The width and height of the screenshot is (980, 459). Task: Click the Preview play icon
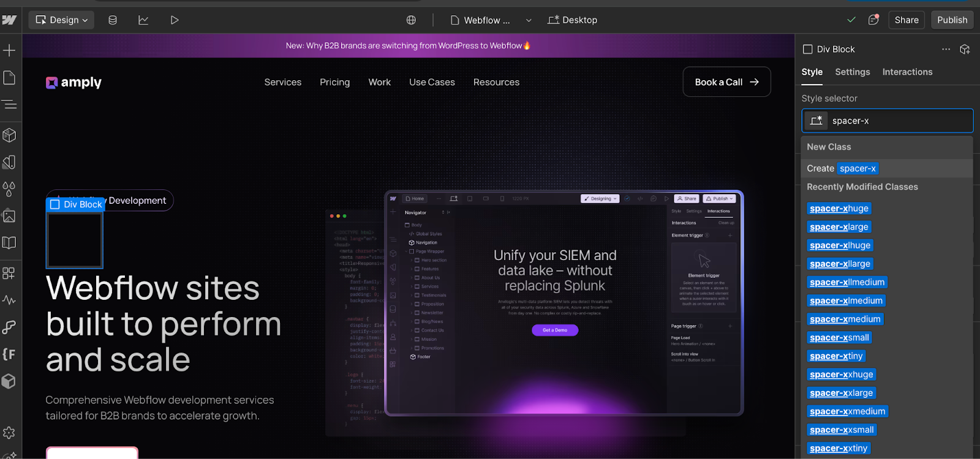175,20
